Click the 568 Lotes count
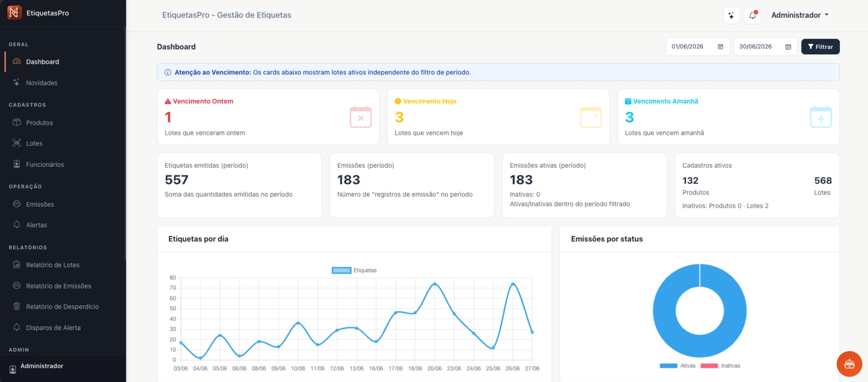Image resolution: width=868 pixels, height=382 pixels. click(823, 181)
